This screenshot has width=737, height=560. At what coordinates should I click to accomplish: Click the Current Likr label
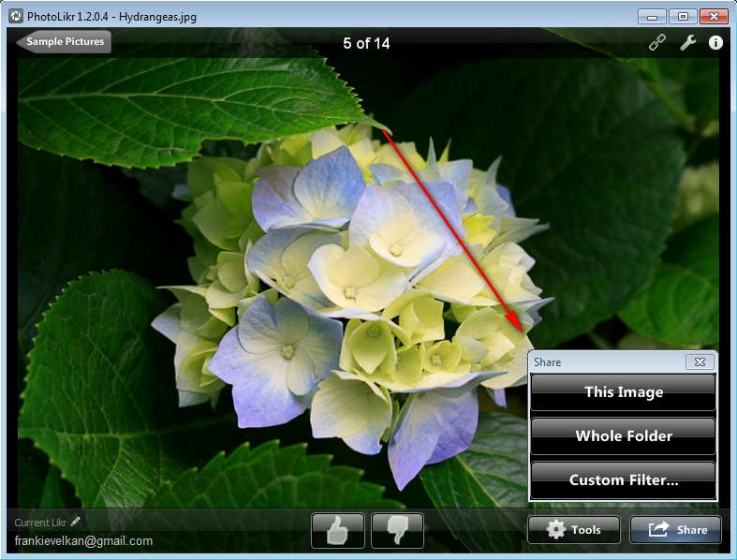[x=40, y=523]
